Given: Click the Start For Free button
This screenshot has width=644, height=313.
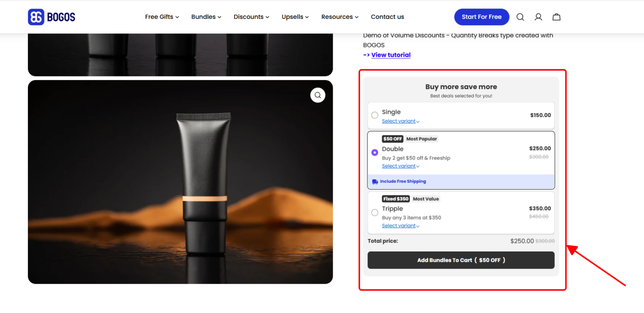Looking at the screenshot, I should [x=481, y=17].
